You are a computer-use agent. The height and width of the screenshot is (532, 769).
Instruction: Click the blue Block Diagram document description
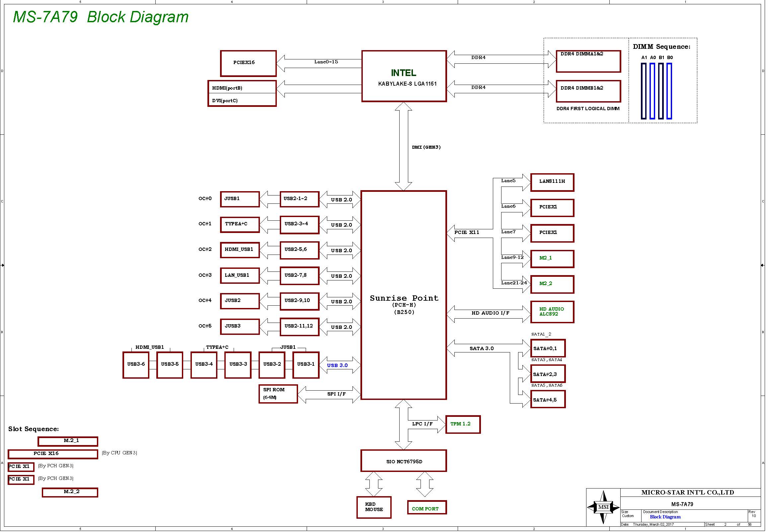click(665, 517)
